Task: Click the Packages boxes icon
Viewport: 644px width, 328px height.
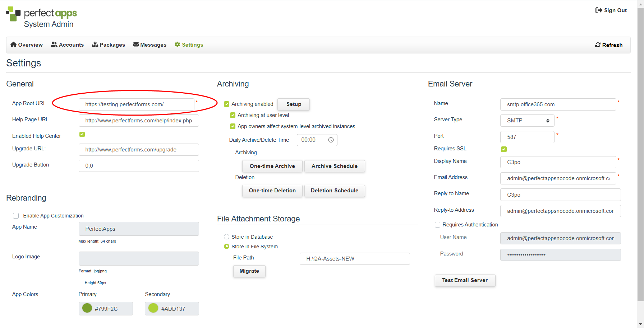Action: point(95,44)
